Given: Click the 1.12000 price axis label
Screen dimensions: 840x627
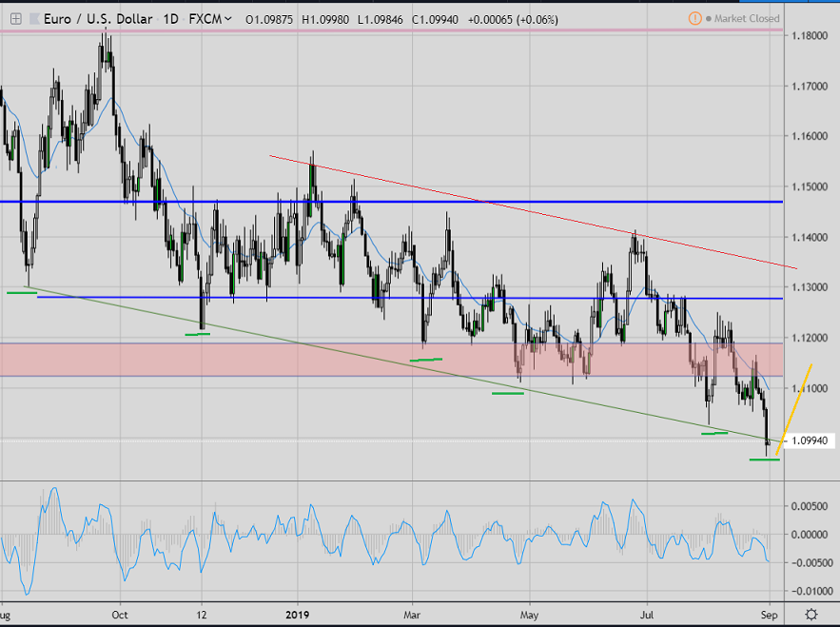Looking at the screenshot, I should [810, 338].
